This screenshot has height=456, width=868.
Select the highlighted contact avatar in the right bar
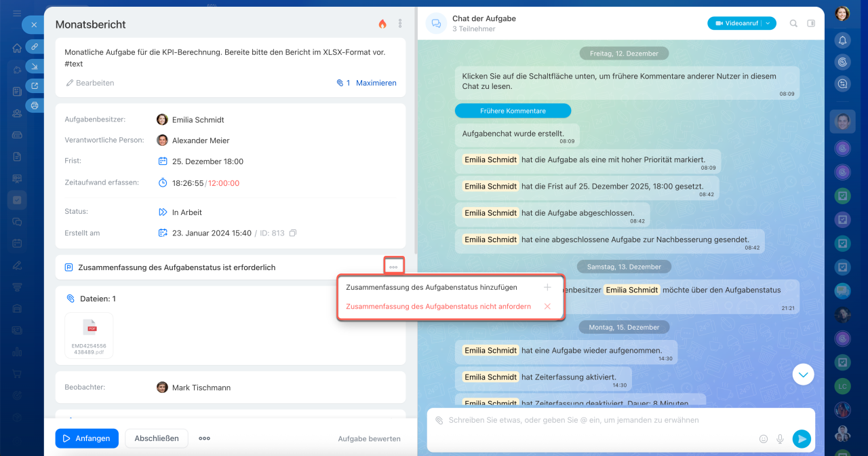(842, 121)
